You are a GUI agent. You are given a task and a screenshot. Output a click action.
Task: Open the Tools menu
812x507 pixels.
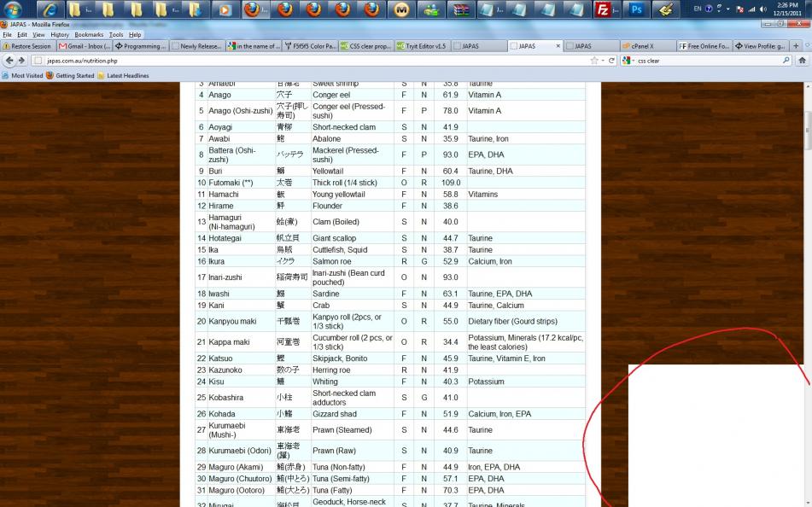pyautogui.click(x=116, y=35)
